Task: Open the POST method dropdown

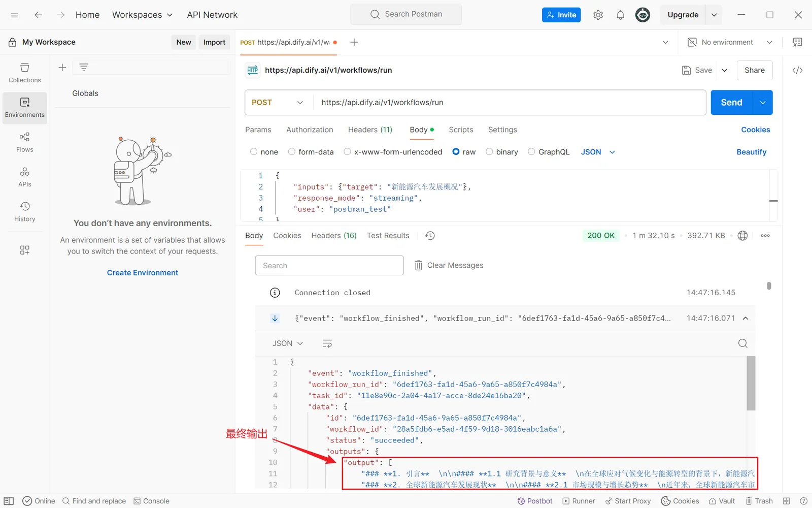Action: coord(278,103)
